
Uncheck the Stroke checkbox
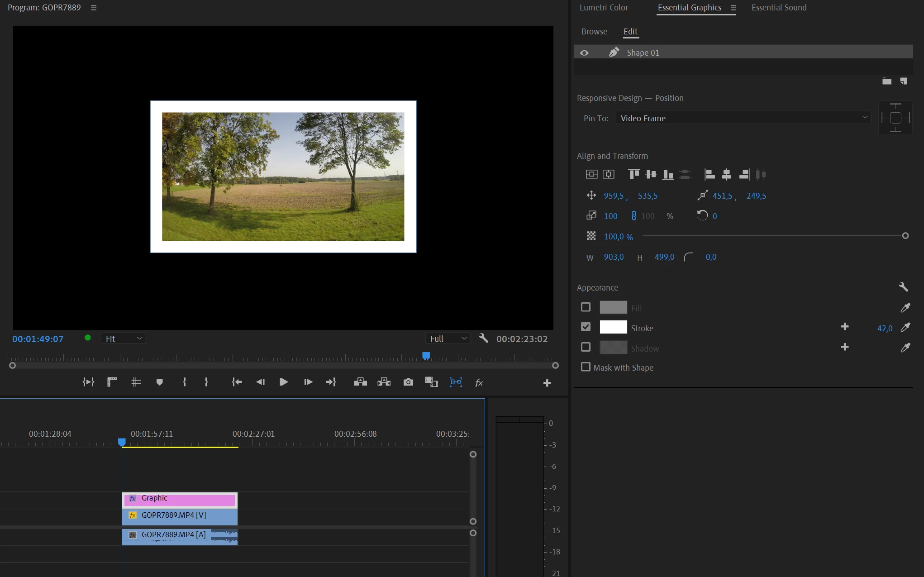(x=586, y=327)
